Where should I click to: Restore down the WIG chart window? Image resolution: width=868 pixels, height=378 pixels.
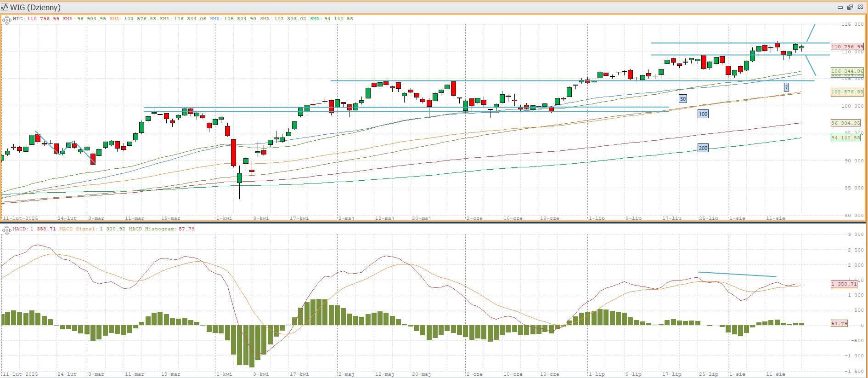click(850, 7)
